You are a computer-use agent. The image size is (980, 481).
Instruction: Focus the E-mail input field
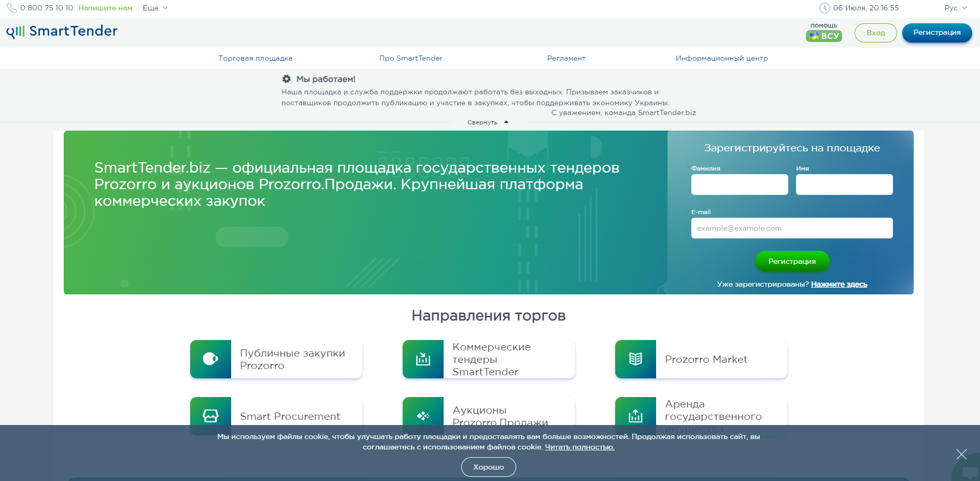click(x=792, y=228)
